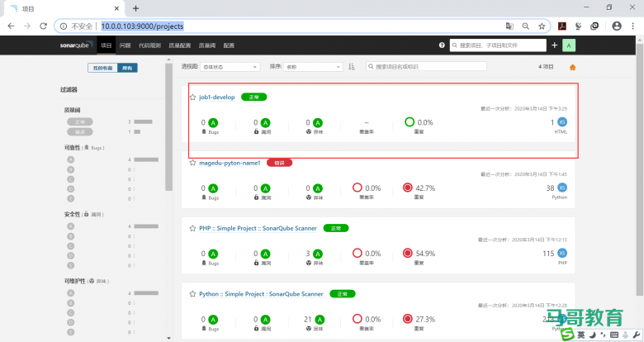Click the plus create icon in header
This screenshot has width=644, height=342.
pyautogui.click(x=555, y=45)
